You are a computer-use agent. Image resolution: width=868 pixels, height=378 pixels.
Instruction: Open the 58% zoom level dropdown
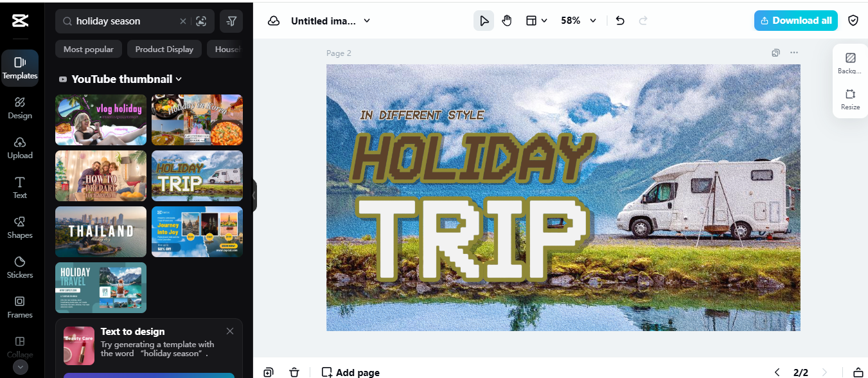(x=578, y=21)
